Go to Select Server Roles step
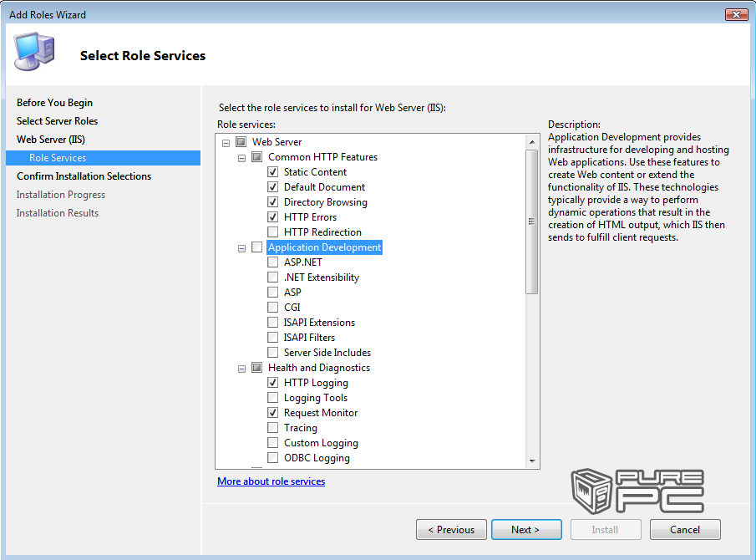This screenshot has width=756, height=560. (57, 120)
